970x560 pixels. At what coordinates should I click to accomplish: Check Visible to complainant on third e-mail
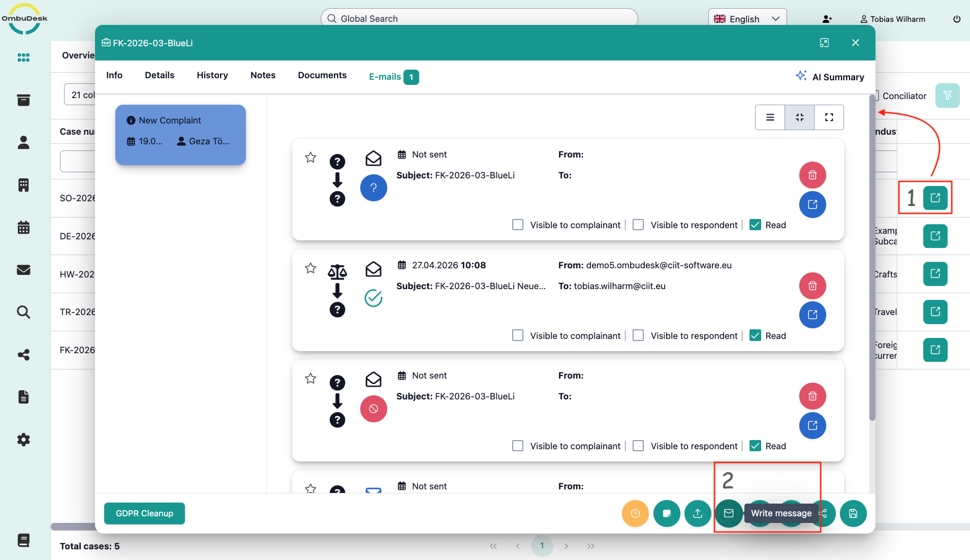[x=518, y=446]
